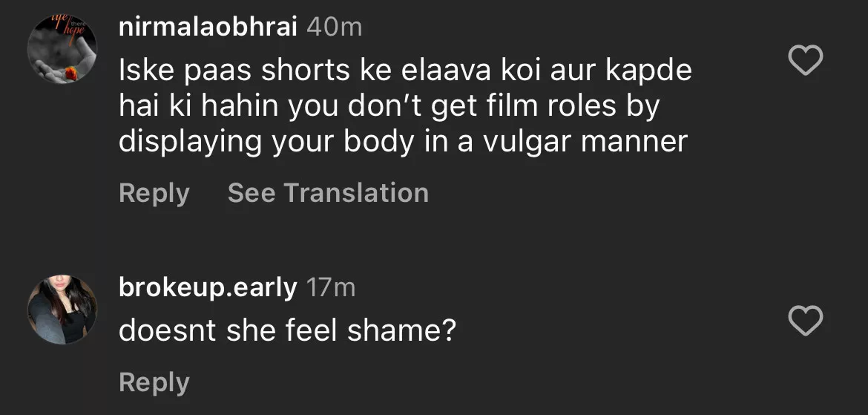868x415 pixels.
Task: Open brokeup.early's profile picture
Action: click(62, 310)
